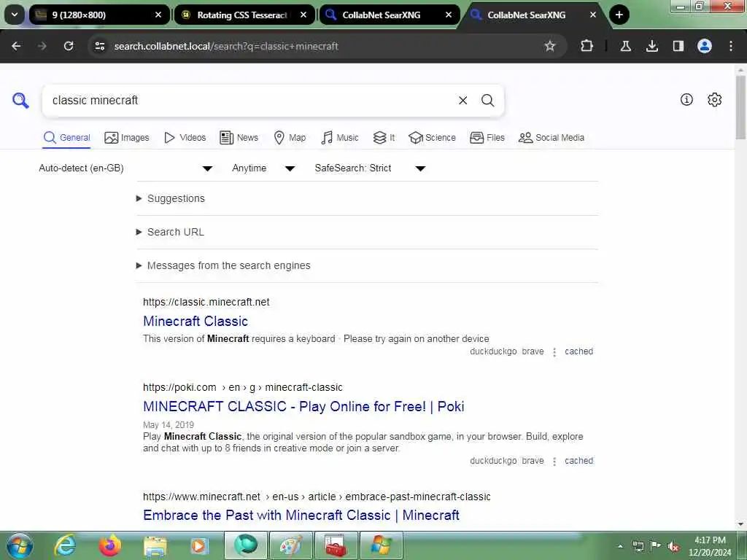Open Preferences gear icon
The image size is (747, 560).
715,99
